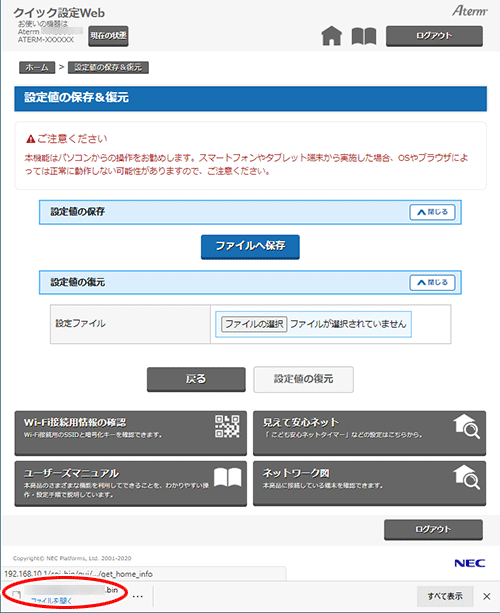The height and width of the screenshot is (613, 500).
Task: Click the すべて表示 button
Action: pyautogui.click(x=445, y=596)
